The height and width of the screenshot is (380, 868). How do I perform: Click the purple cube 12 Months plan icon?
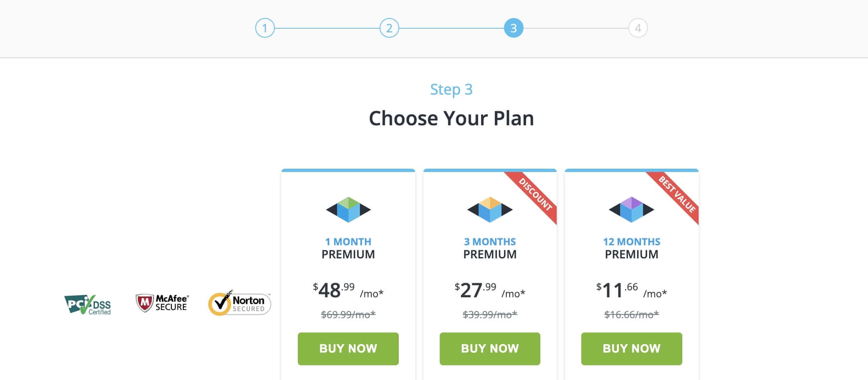(631, 210)
